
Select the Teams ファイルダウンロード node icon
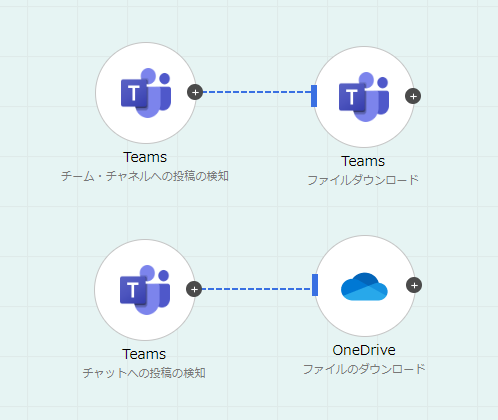coord(364,97)
